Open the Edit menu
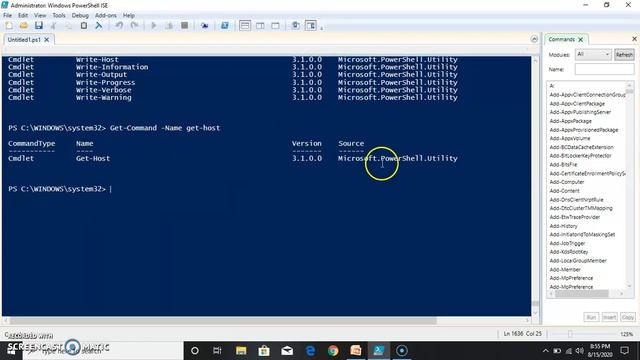Viewport: 640px width, 360px height. click(x=23, y=16)
